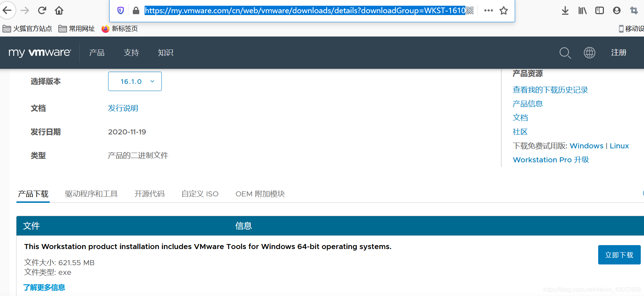The image size is (644, 296).
Task: Open 社区 community link
Action: point(520,132)
